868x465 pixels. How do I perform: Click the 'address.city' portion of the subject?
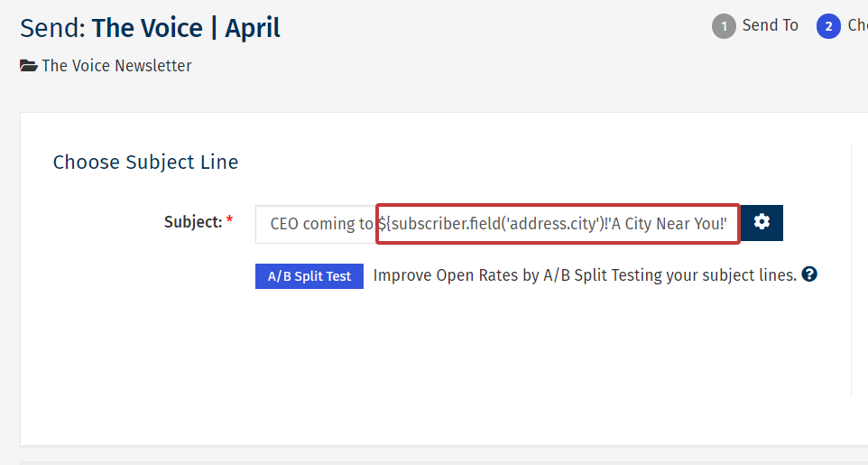click(553, 224)
